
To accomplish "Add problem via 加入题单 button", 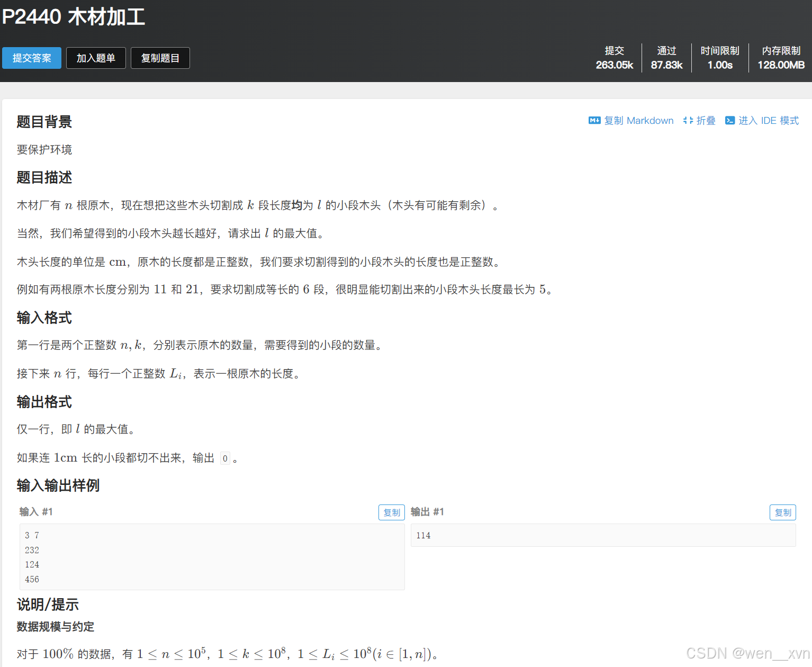I will click(96, 58).
